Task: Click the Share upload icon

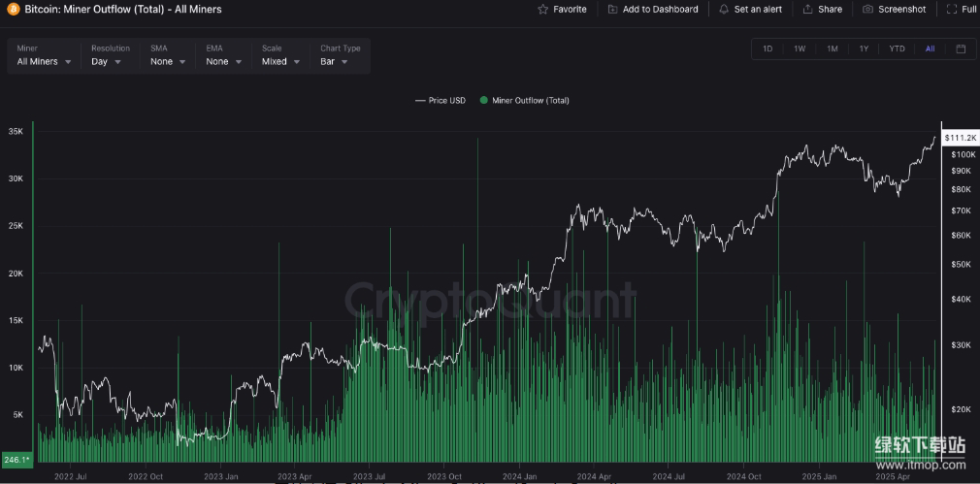Action: pyautogui.click(x=807, y=10)
